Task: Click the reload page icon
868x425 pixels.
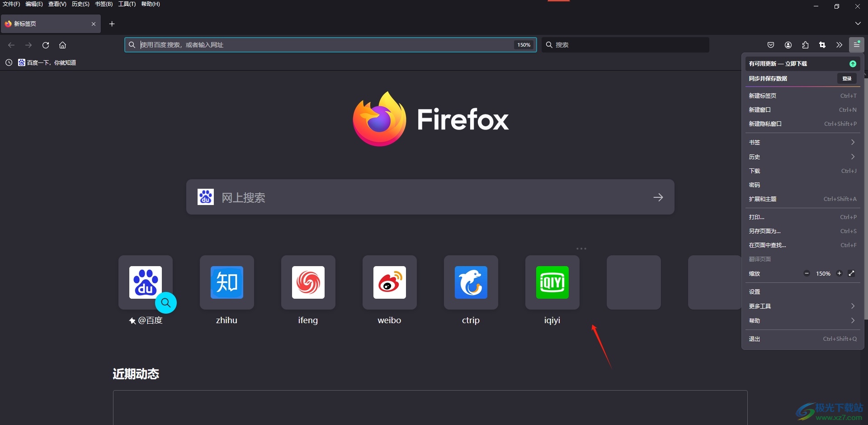Action: 46,45
